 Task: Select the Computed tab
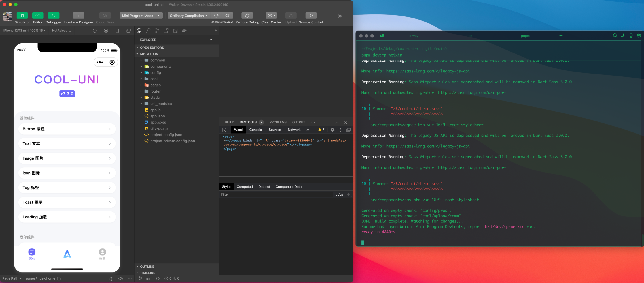[x=244, y=187]
